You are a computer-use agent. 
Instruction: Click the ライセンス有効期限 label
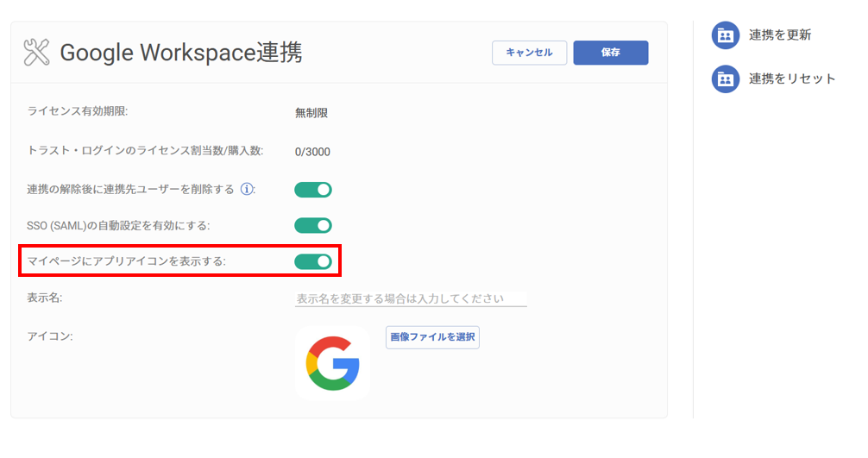(78, 111)
